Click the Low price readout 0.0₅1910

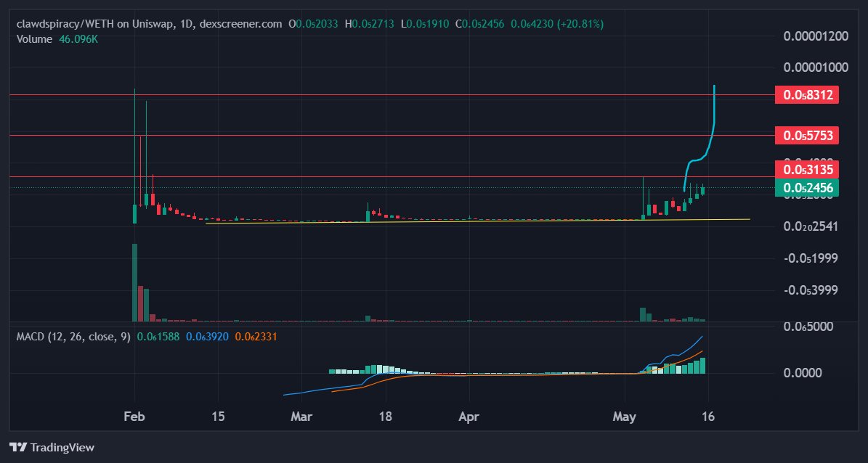[425, 25]
